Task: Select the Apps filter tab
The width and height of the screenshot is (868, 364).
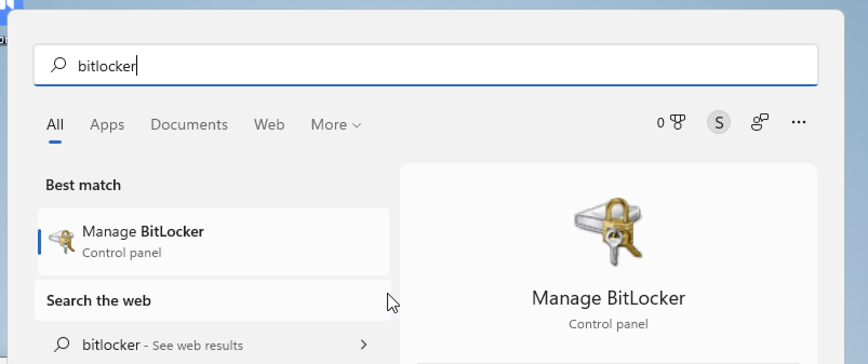Action: [107, 125]
